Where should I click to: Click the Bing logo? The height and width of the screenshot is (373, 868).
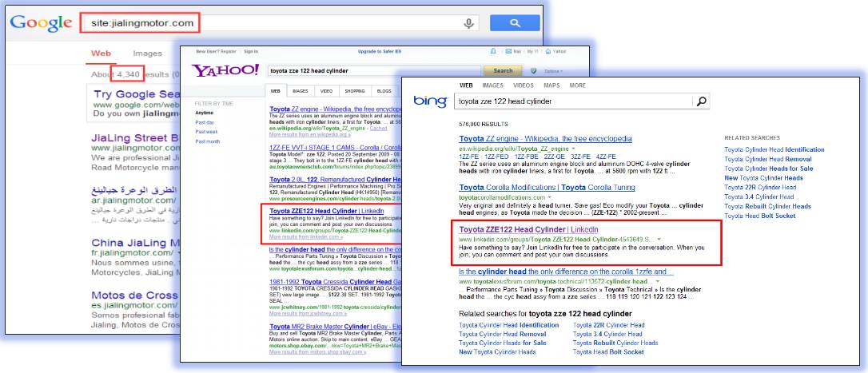click(431, 101)
